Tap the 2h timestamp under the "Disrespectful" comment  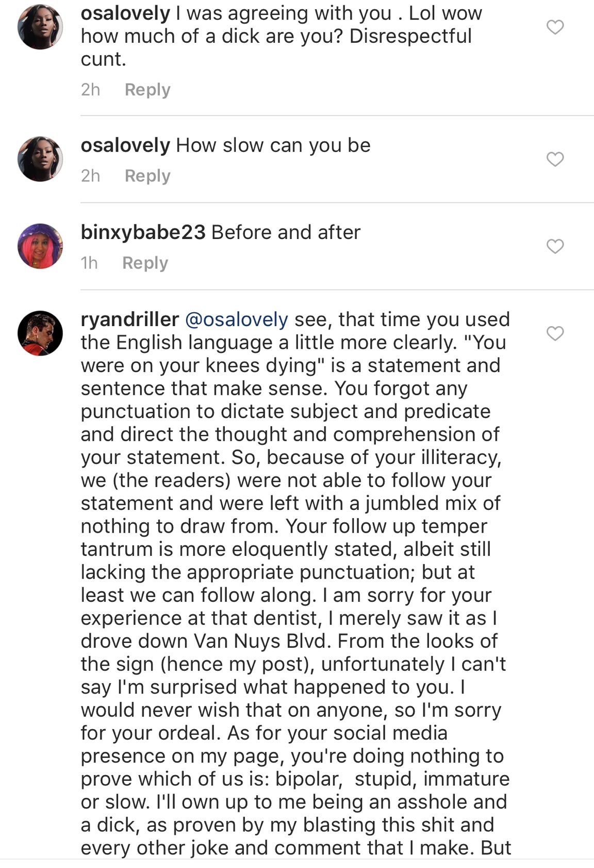coord(90,90)
